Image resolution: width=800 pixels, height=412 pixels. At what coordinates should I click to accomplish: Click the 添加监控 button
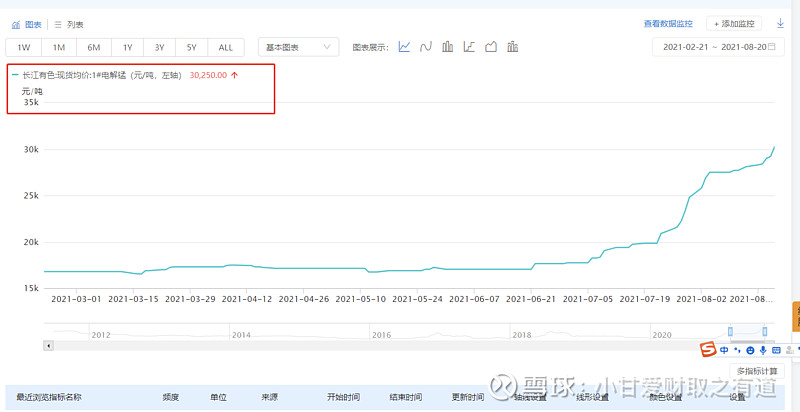point(734,23)
